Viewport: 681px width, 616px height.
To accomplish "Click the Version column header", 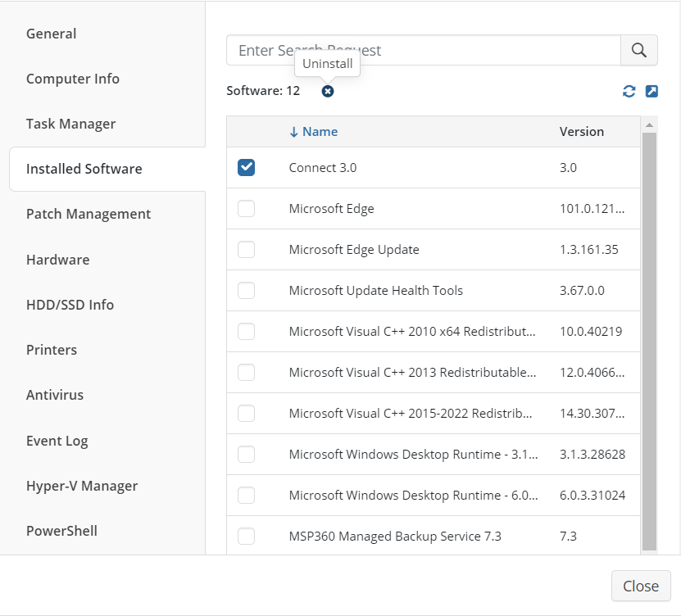I will click(x=582, y=132).
